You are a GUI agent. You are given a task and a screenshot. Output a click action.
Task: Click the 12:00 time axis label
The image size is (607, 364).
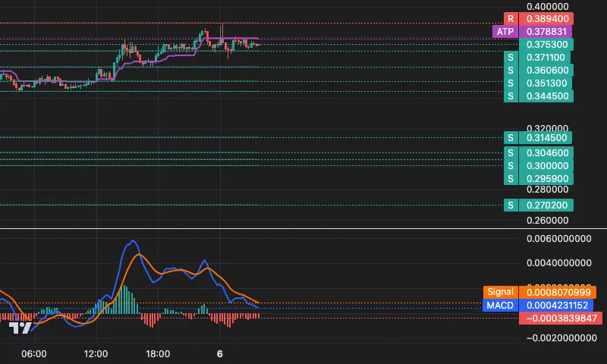click(x=96, y=354)
